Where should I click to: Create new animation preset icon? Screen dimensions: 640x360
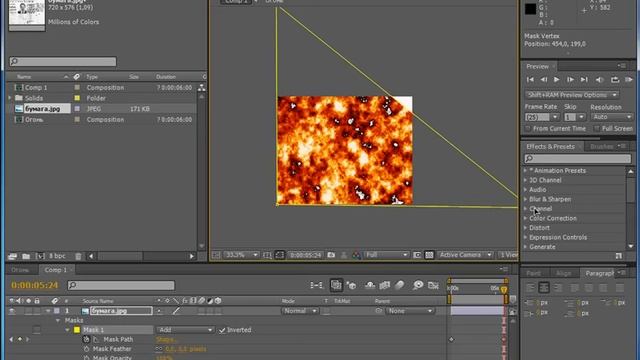tap(619, 256)
